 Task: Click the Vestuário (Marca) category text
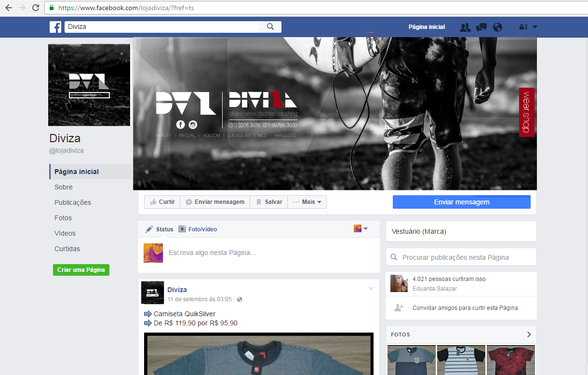click(419, 231)
